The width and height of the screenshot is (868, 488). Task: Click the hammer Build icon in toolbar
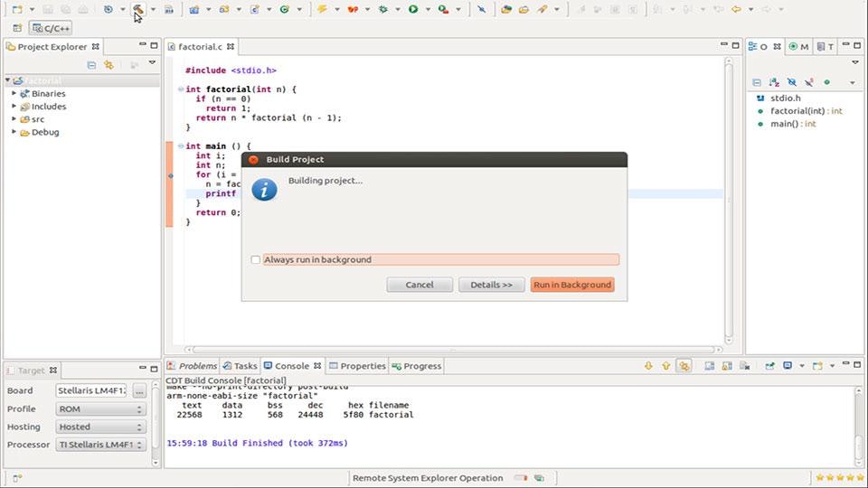point(137,9)
